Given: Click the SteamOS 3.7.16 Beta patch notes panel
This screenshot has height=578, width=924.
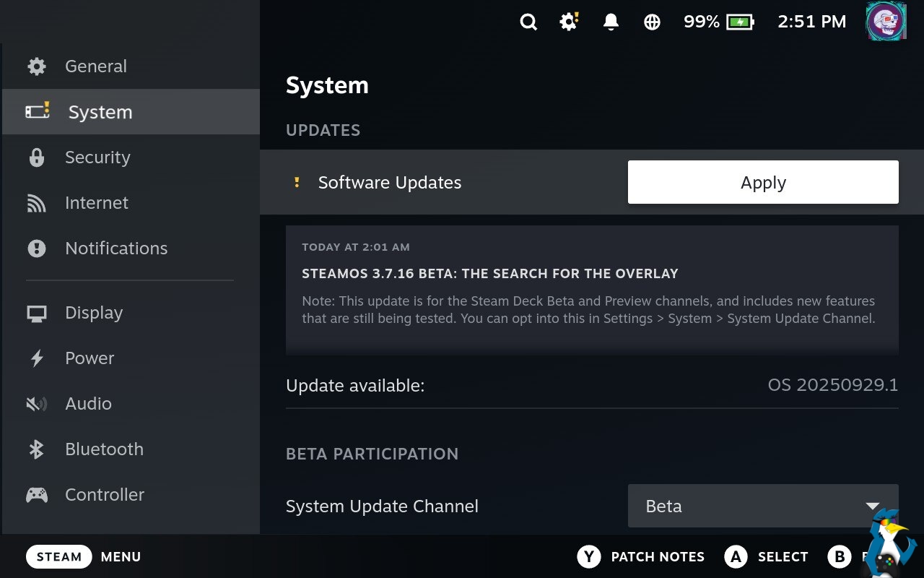Looking at the screenshot, I should click(x=591, y=289).
